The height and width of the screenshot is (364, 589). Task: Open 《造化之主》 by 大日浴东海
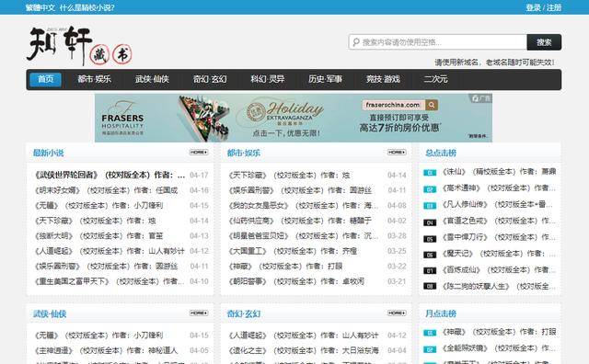tap(304, 350)
